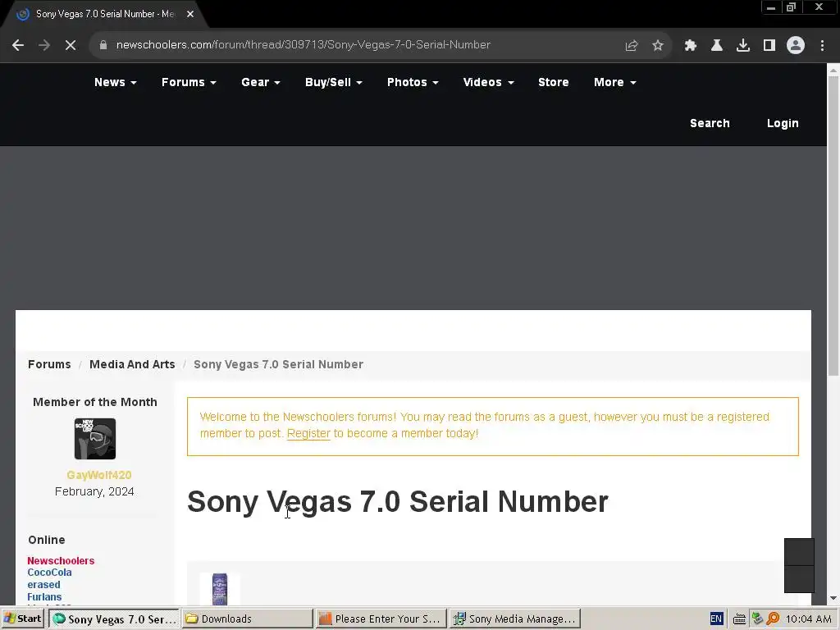Open the profile avatar icon
Viewport: 840px width, 630px height.
click(x=796, y=46)
